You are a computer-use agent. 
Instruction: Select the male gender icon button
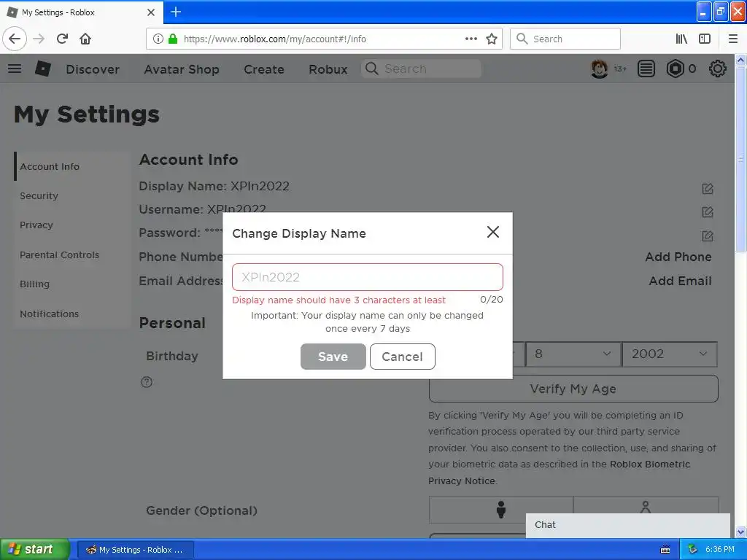pos(500,510)
